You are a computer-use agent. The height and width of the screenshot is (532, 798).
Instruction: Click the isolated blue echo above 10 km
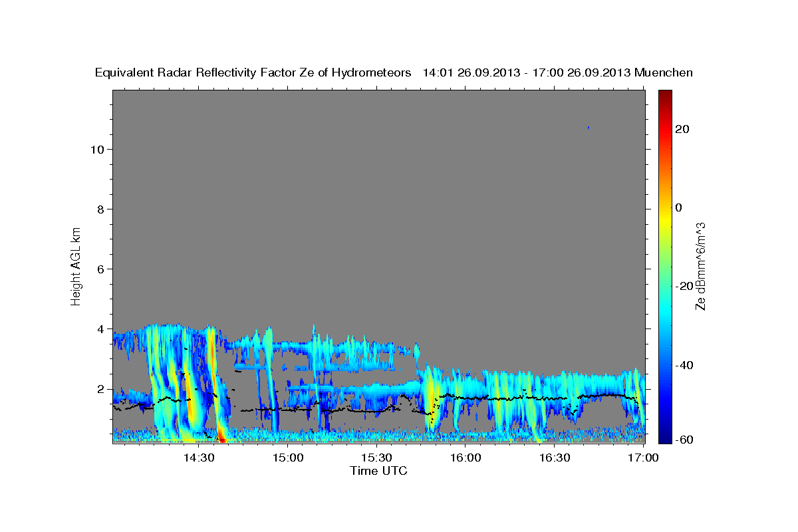coord(589,127)
